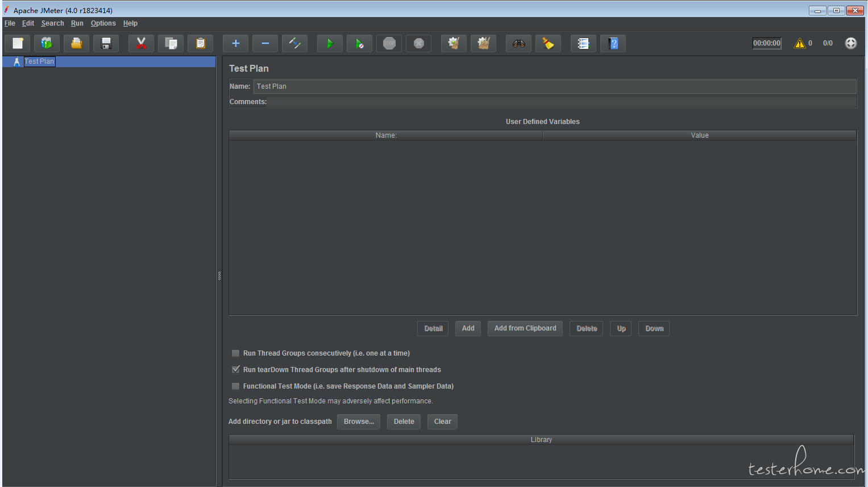Click the Save test plan floppy icon

click(106, 43)
